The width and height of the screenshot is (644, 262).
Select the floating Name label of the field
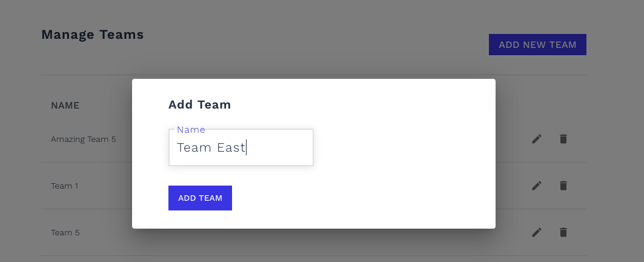[x=191, y=130]
